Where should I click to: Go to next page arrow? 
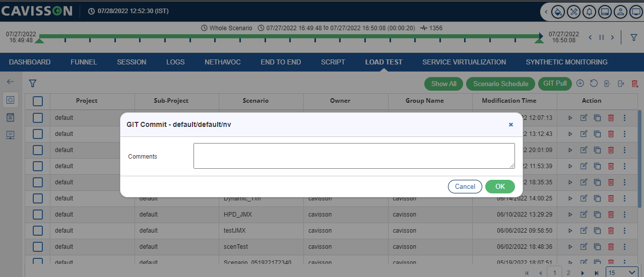(583, 273)
